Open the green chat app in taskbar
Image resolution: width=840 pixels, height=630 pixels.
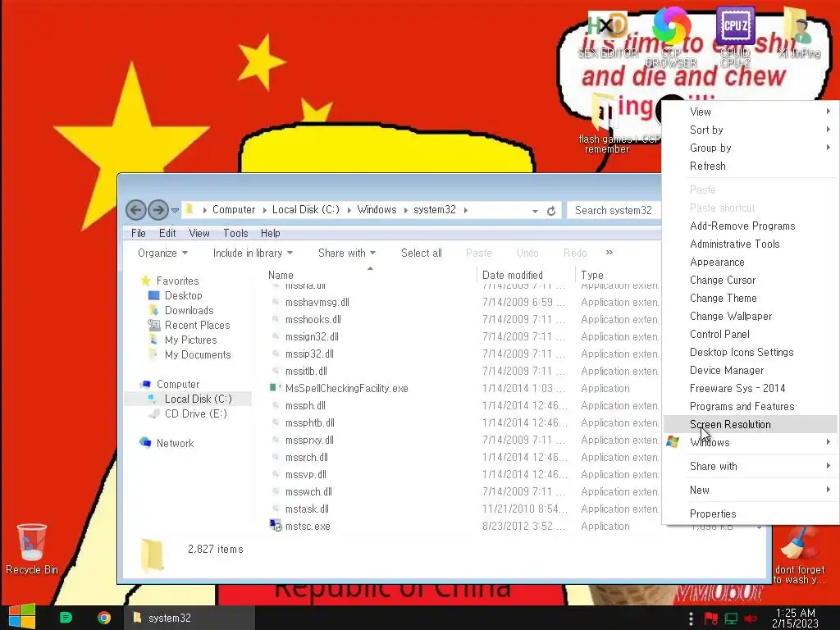click(x=66, y=618)
